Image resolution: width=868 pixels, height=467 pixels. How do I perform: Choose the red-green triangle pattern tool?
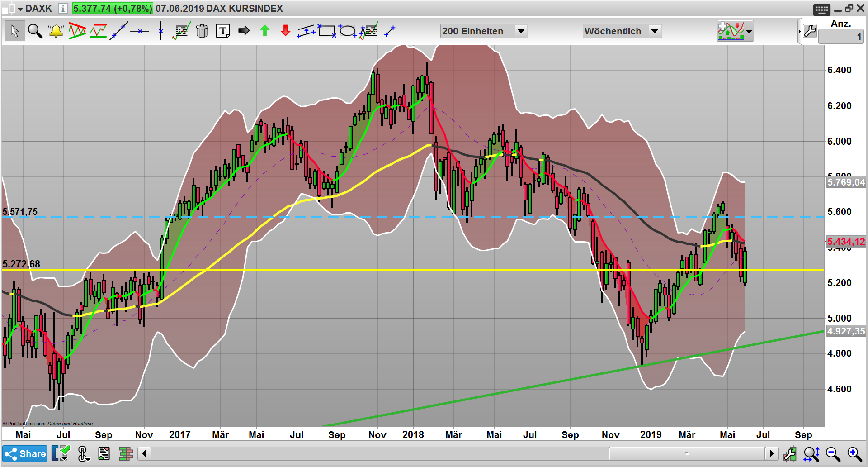[77, 31]
